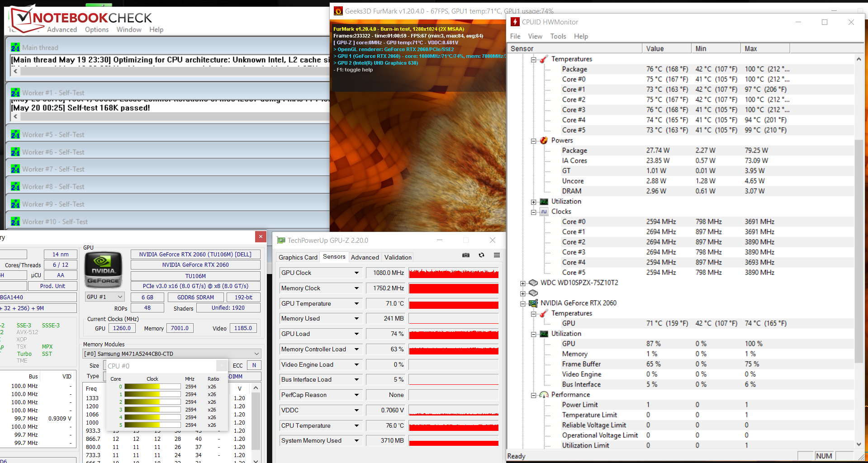Open the GPU Temperature sensor dropdown in GPU-Z

tap(356, 303)
